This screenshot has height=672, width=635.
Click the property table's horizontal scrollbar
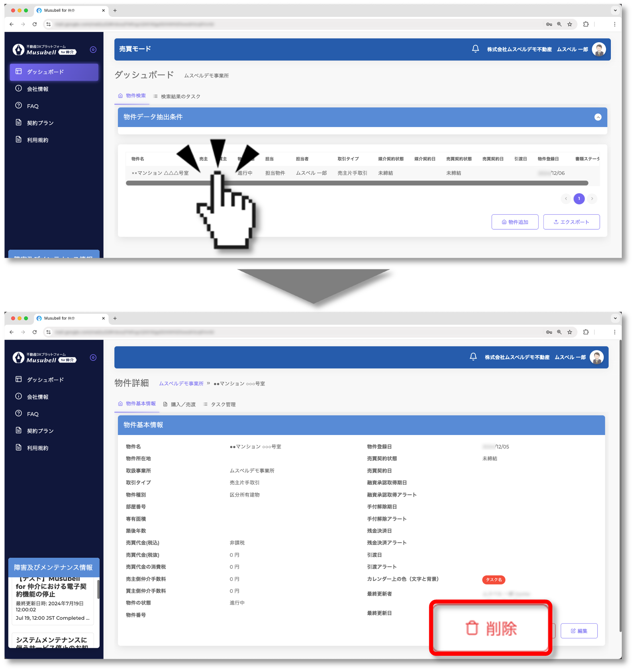(357, 183)
